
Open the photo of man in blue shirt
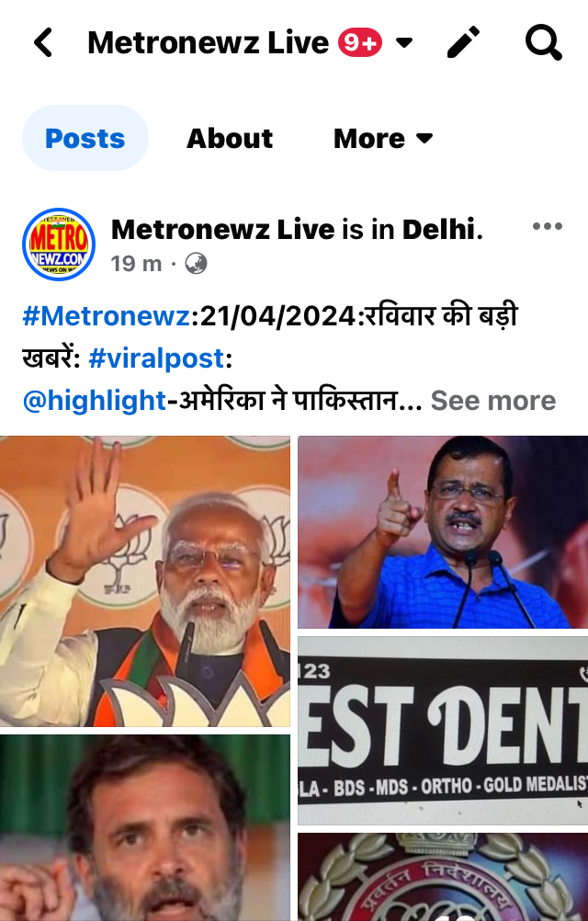(443, 532)
